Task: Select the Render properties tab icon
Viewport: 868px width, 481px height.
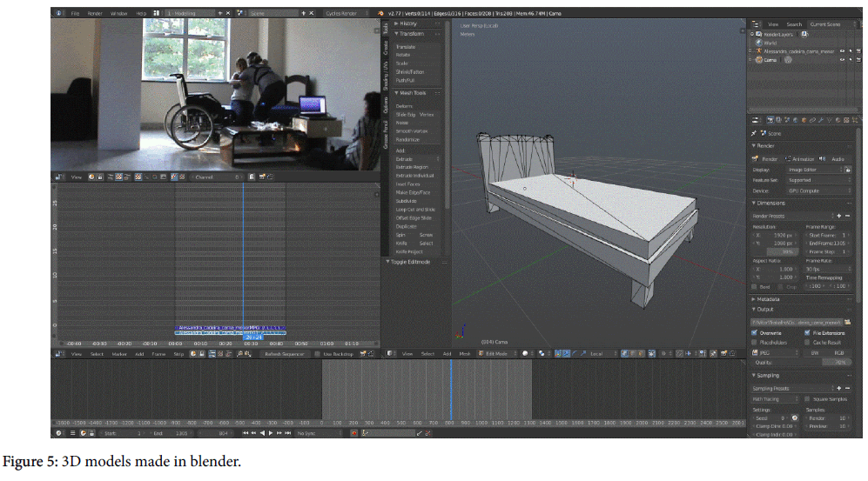Action: pyautogui.click(x=770, y=120)
